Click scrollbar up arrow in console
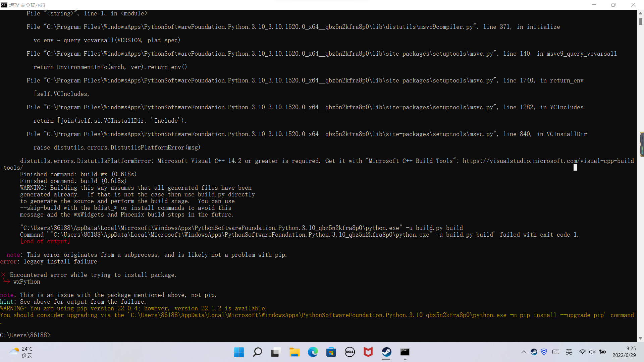The image size is (644, 362). click(x=640, y=13)
